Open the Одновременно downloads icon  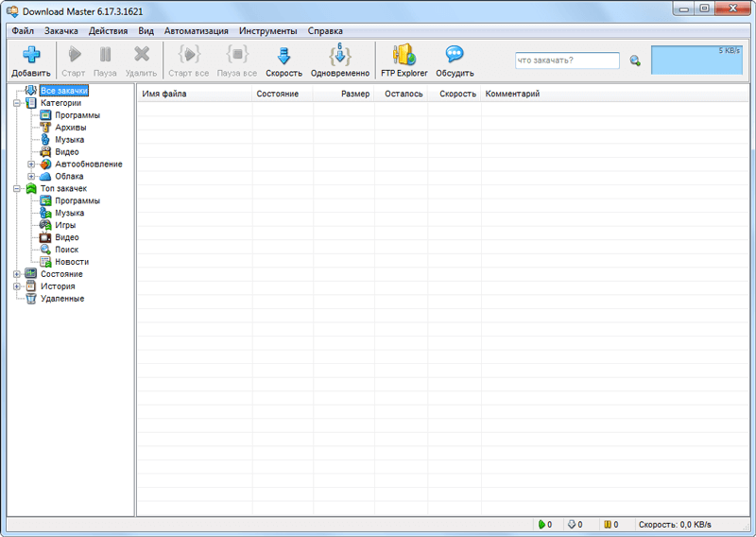(340, 55)
